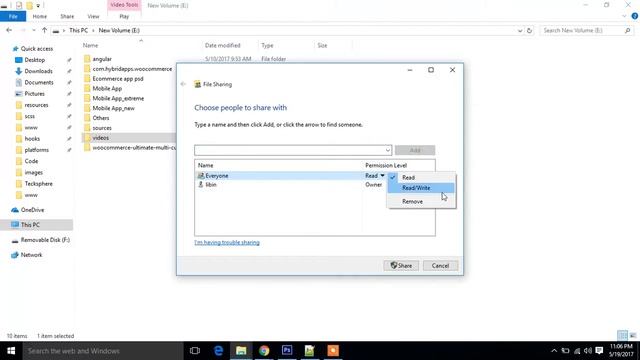Switch to the Home ribbon tab
The width and height of the screenshot is (640, 360).
[x=40, y=16]
